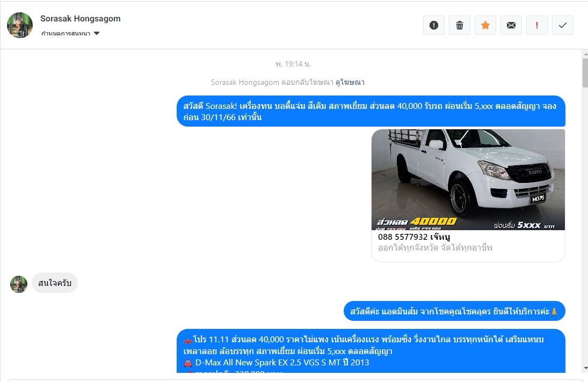Click the สวัสดีค่ะ แอดมินส้ม greeting message bubble
This screenshot has width=588, height=382.
454,311
